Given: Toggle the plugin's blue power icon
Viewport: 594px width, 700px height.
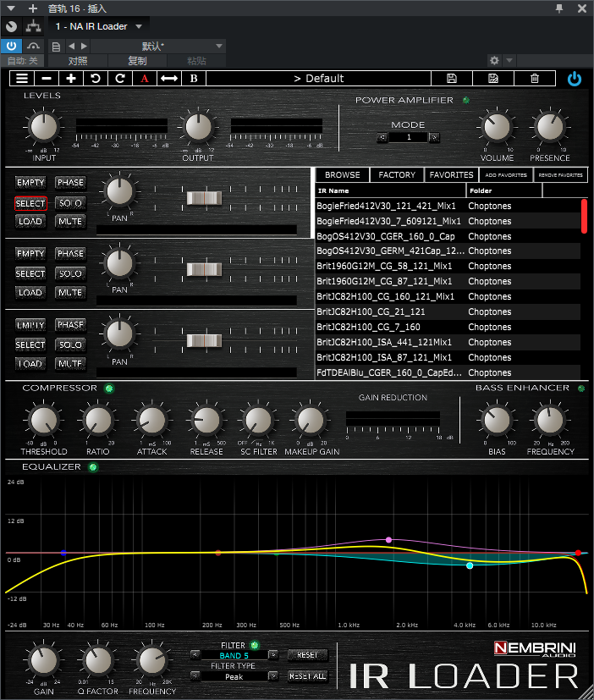Looking at the screenshot, I should tap(575, 79).
